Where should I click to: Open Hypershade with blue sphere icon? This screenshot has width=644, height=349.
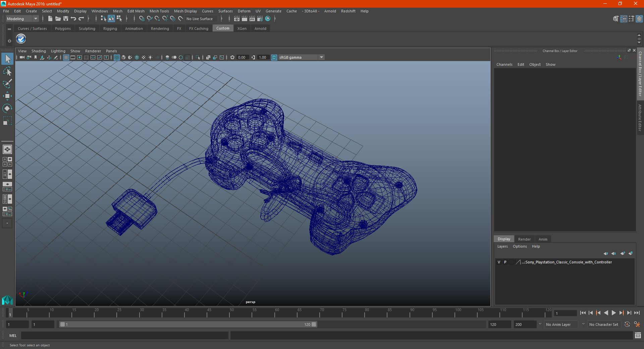coord(268,19)
